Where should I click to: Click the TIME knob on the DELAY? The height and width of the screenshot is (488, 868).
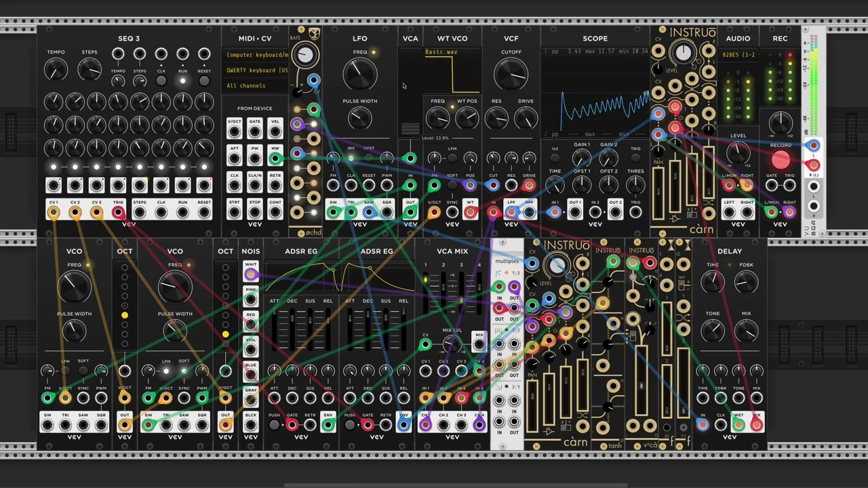click(712, 282)
